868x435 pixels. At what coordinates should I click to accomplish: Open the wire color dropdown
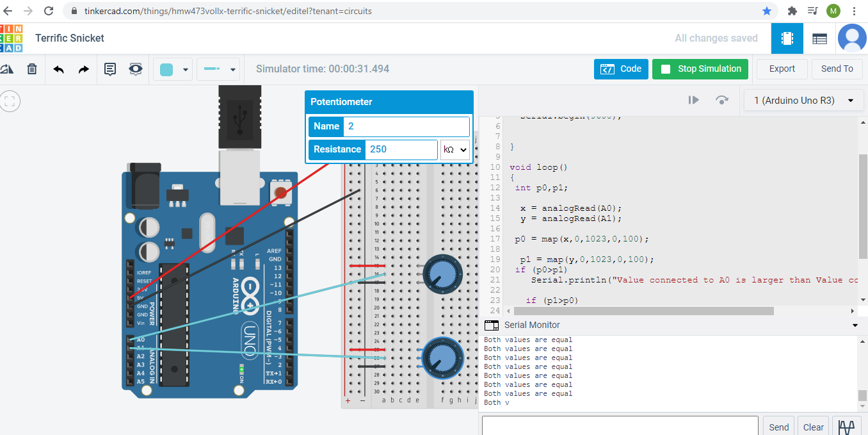pos(186,69)
